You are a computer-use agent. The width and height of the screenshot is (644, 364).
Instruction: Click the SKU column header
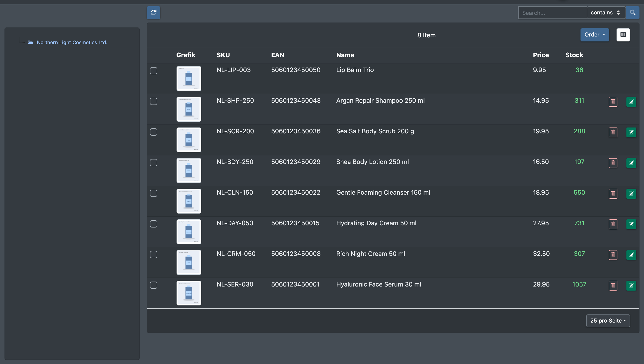point(223,55)
